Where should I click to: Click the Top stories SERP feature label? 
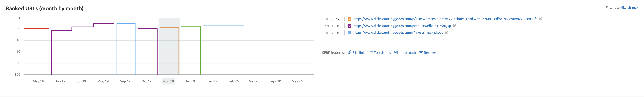[x=382, y=53]
